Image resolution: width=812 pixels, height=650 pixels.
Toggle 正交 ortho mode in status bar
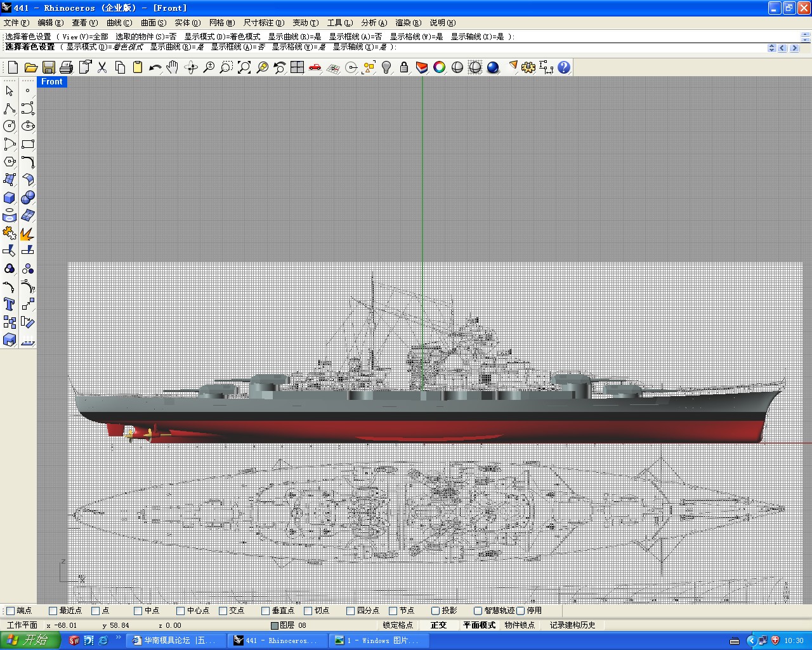coord(438,625)
